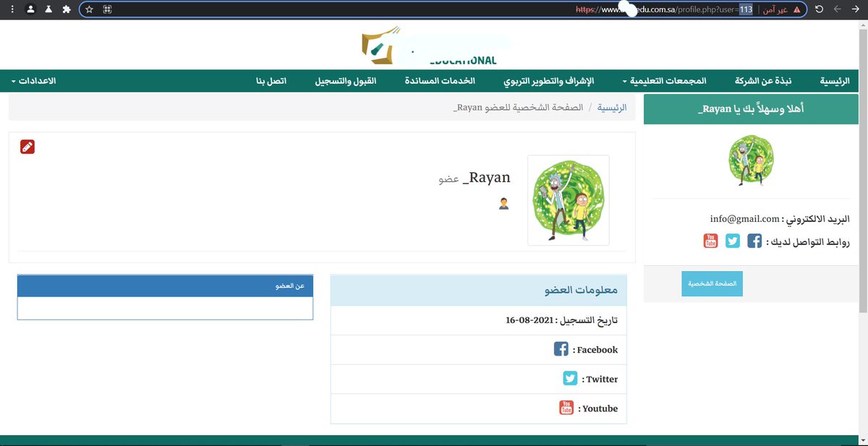The height and width of the screenshot is (446, 868).
Task: Click the Facebook icon in member info
Action: click(561, 349)
